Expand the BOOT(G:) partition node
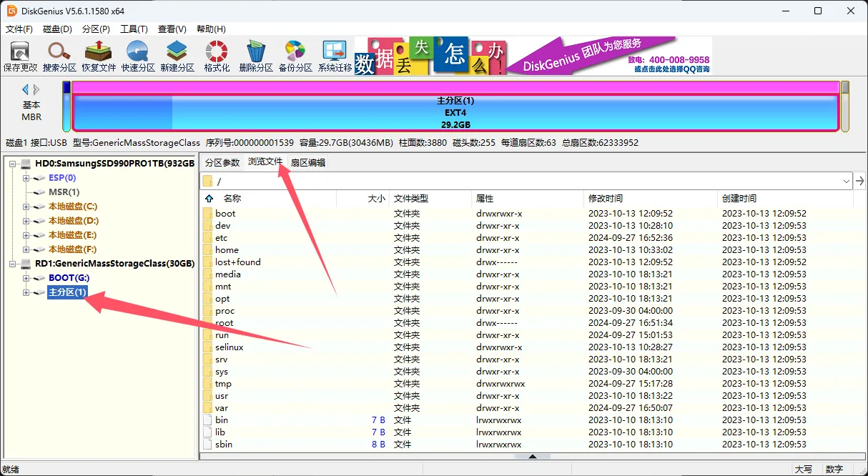 coord(26,278)
